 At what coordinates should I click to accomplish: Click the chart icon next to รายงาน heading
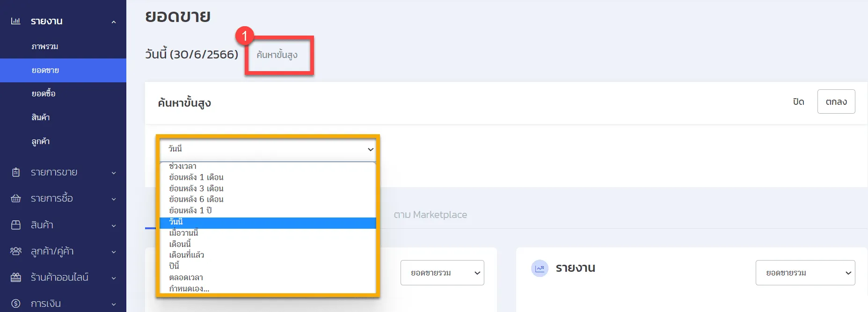[540, 268]
